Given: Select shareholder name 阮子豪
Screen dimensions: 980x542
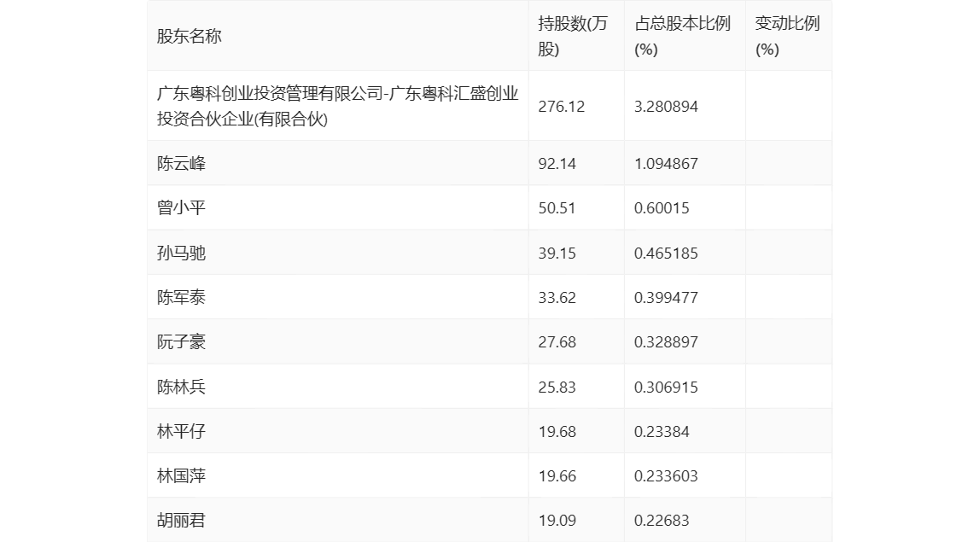Looking at the screenshot, I should (181, 342).
